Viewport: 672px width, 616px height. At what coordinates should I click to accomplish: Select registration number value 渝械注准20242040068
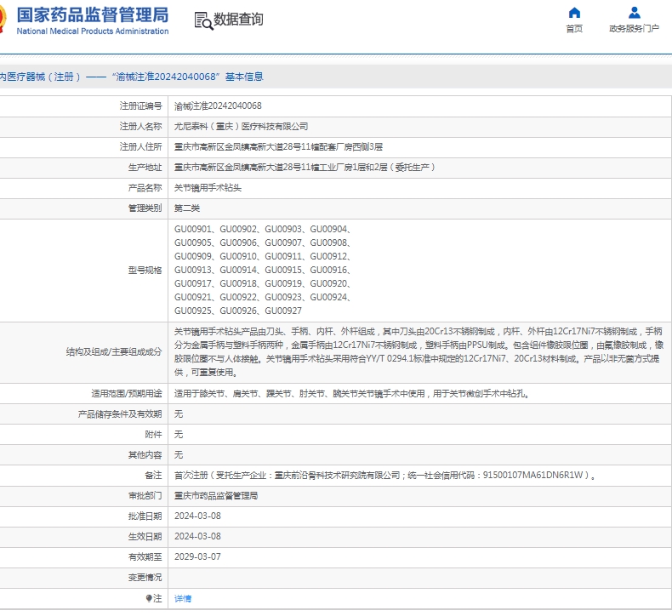[x=218, y=106]
